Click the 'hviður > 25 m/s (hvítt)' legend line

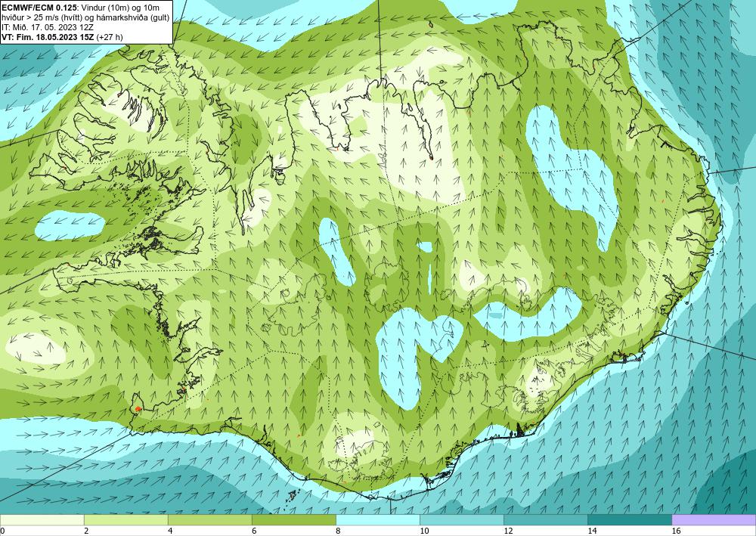pyautogui.click(x=42, y=17)
